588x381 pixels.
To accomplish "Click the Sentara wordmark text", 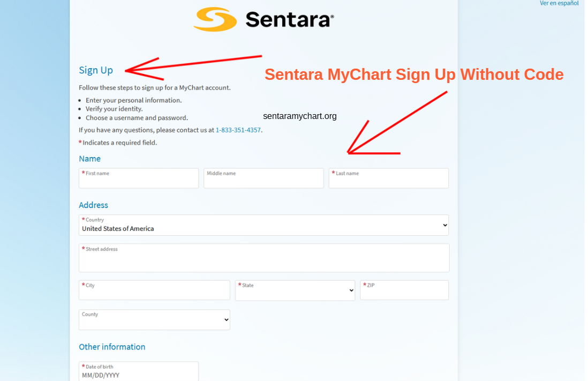I will [290, 19].
